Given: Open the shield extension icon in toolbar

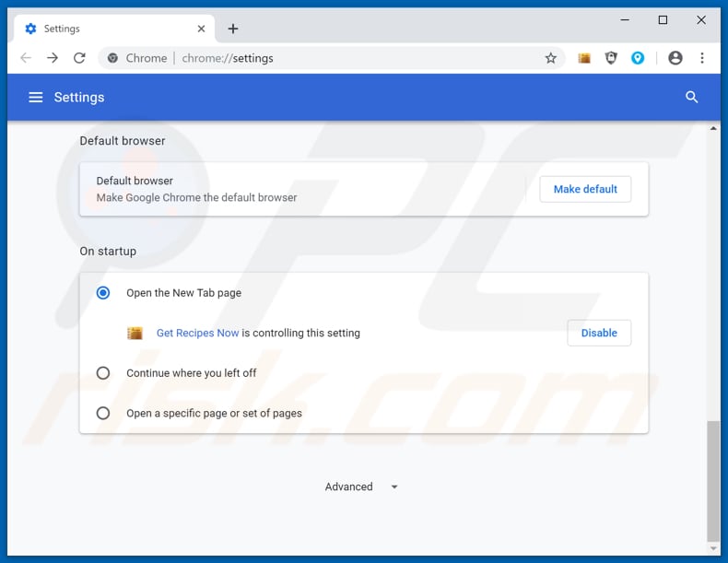Looking at the screenshot, I should (611, 58).
